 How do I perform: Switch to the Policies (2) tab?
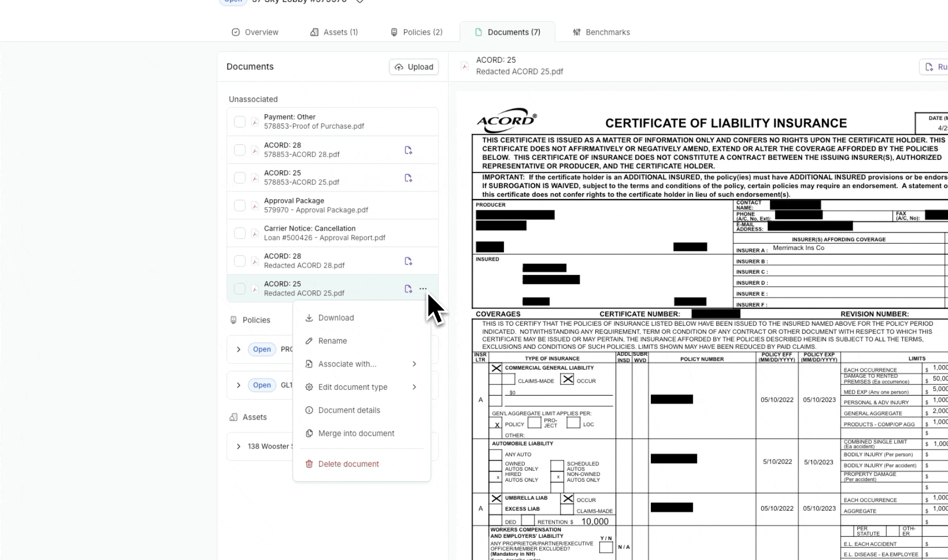[416, 32]
